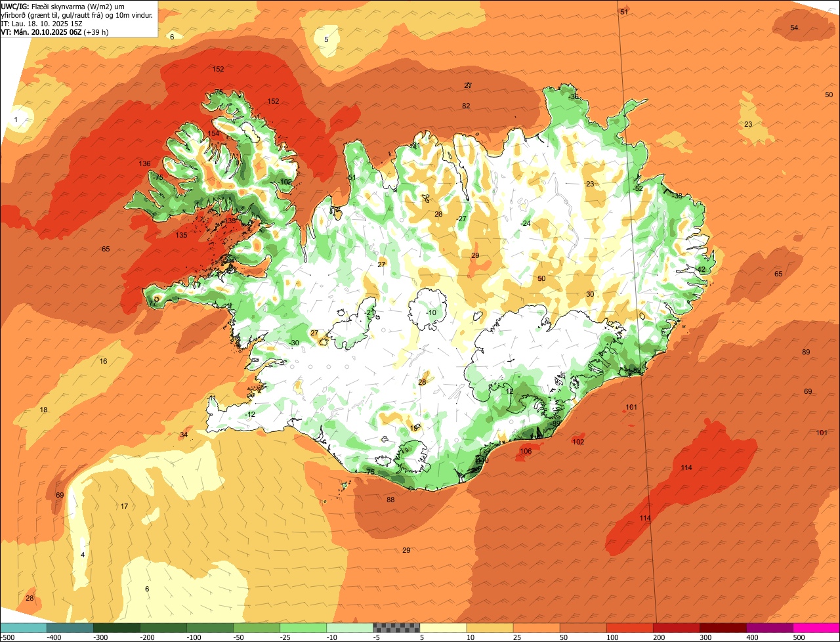This screenshot has width=840, height=642.
Task: Click the map value '42' on the east coast
Action: pos(701,270)
